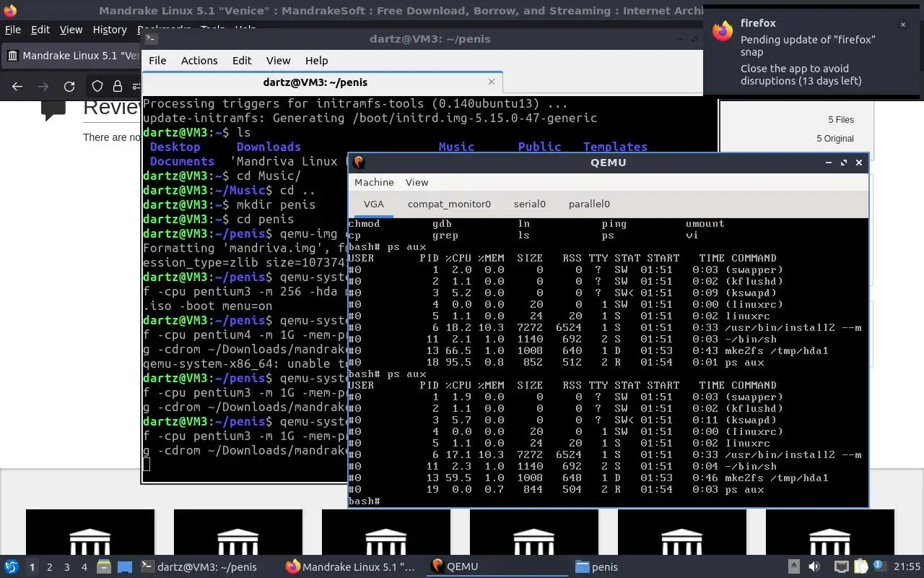Click the Reviews speech-bubble icon on archive page
This screenshot has height=578, width=924.
[x=54, y=110]
